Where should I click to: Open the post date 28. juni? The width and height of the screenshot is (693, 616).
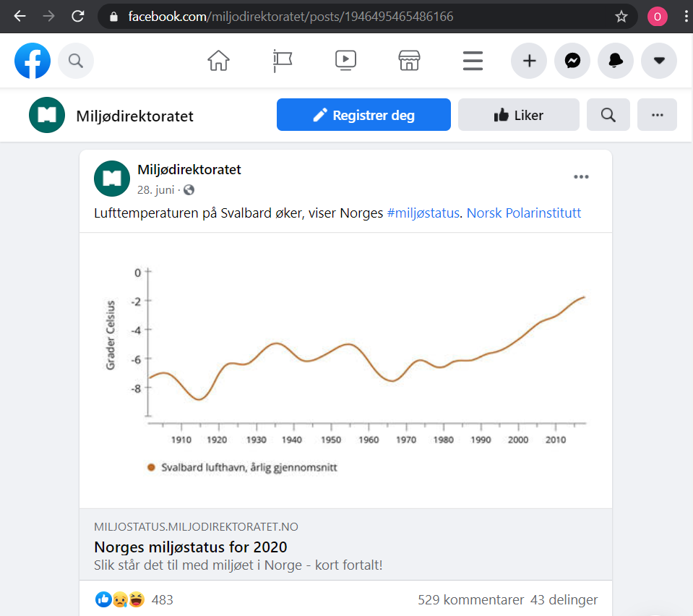(x=155, y=190)
